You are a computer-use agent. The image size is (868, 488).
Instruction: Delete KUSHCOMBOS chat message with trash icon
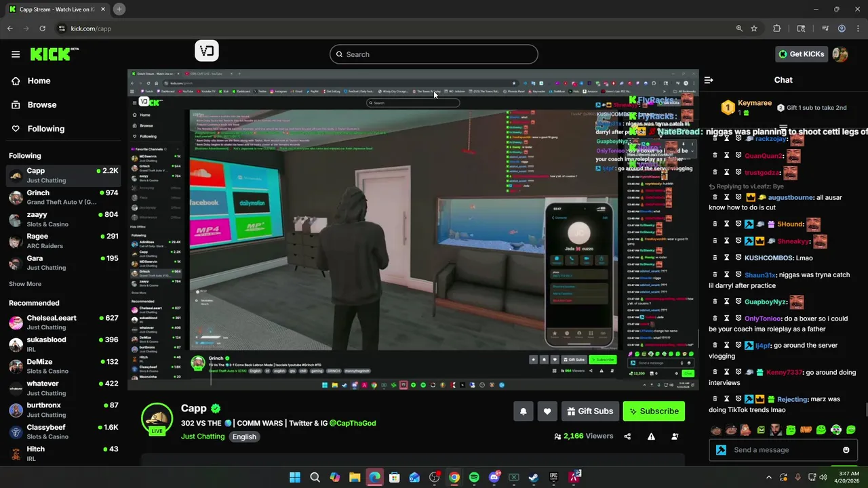point(715,258)
